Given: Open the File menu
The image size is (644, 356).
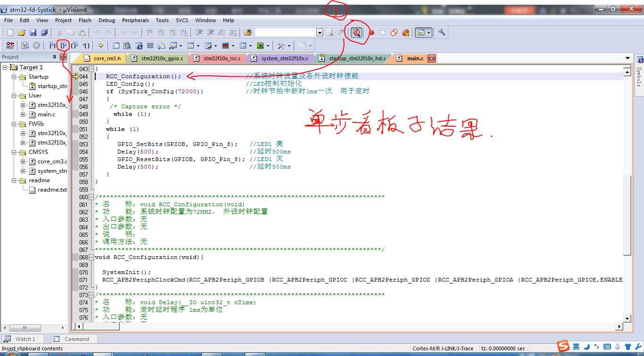Looking at the screenshot, I should click(x=8, y=20).
